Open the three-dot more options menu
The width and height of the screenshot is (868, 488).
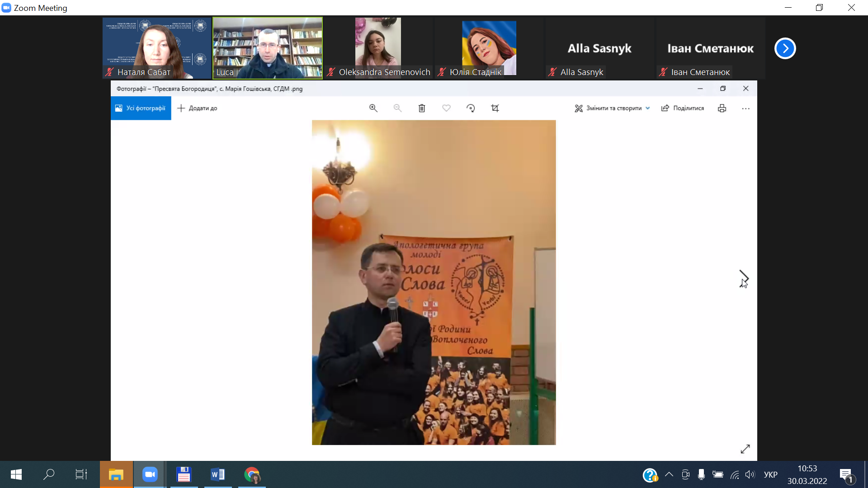pos(745,108)
